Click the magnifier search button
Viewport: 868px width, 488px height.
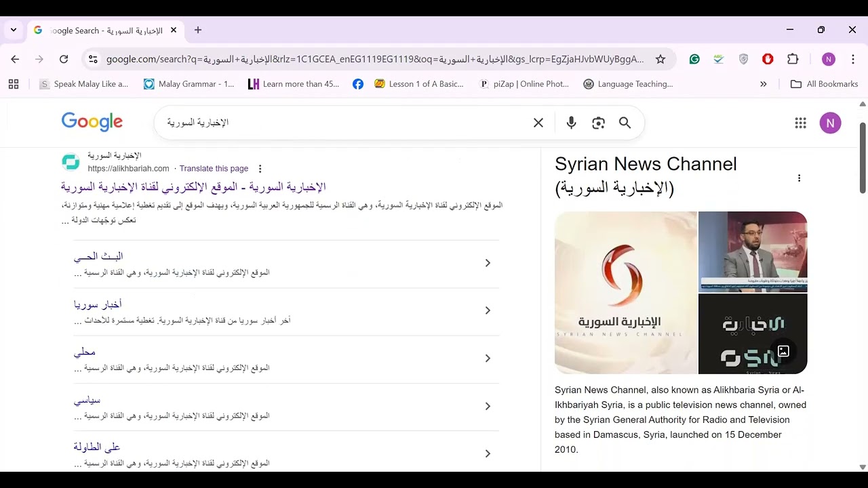tap(625, 123)
